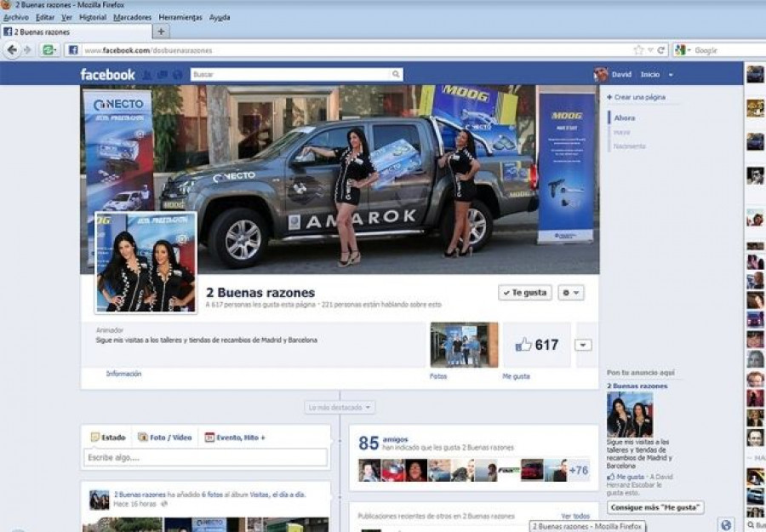The width and height of the screenshot is (766, 532).
Task: Reload page using address bar reload icon
Action: [661, 50]
